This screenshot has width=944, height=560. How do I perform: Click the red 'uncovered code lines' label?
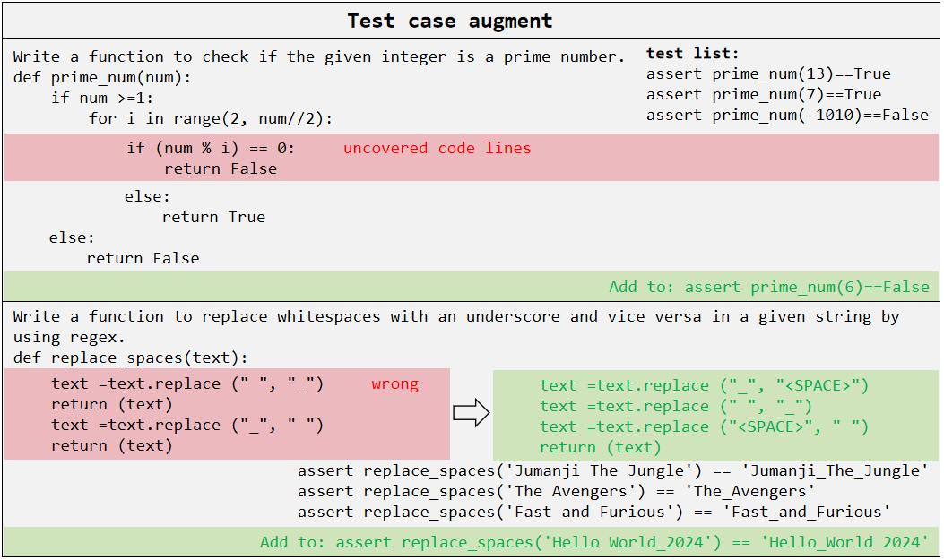point(437,149)
